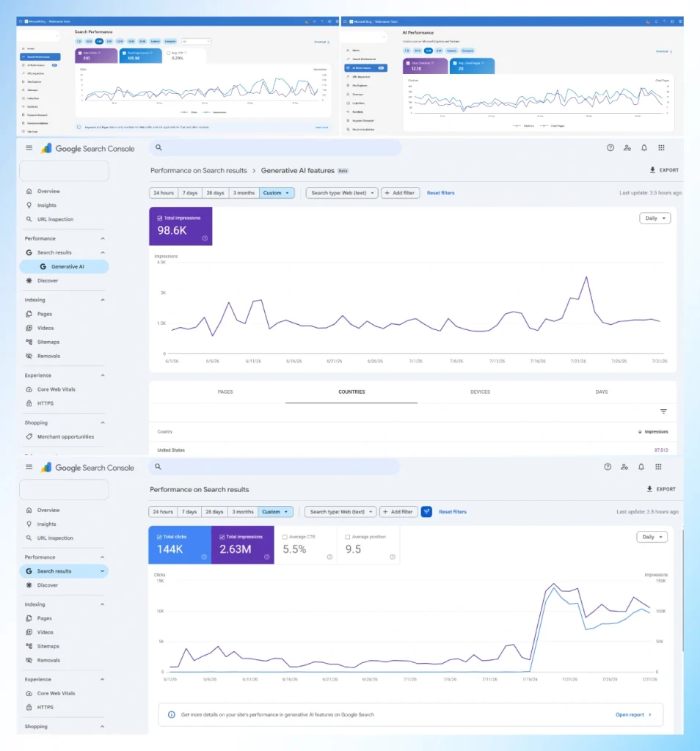This screenshot has width=700, height=751.
Task: Open Custom date dropdown in Generative AI report
Action: click(277, 193)
